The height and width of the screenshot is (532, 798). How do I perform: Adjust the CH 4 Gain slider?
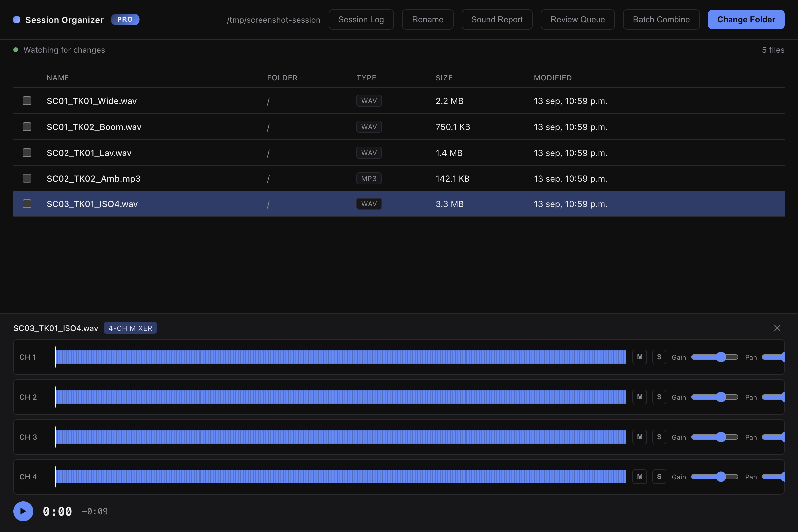coord(715,477)
